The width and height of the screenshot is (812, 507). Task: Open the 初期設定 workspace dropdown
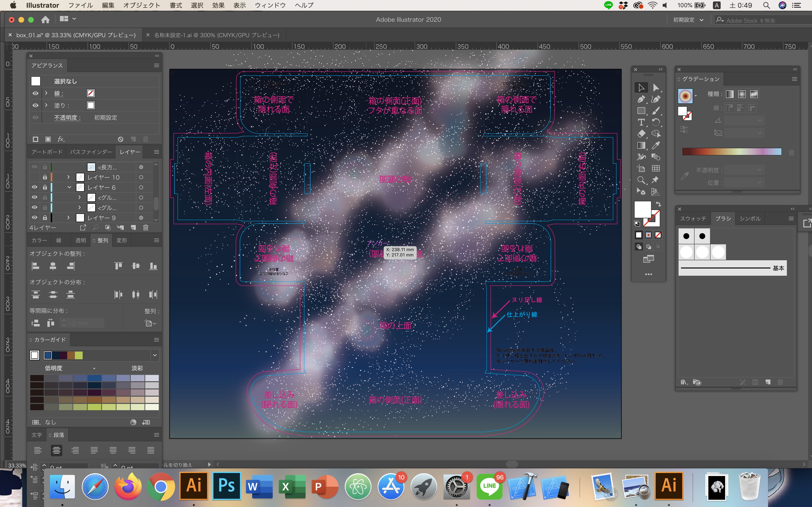688,20
